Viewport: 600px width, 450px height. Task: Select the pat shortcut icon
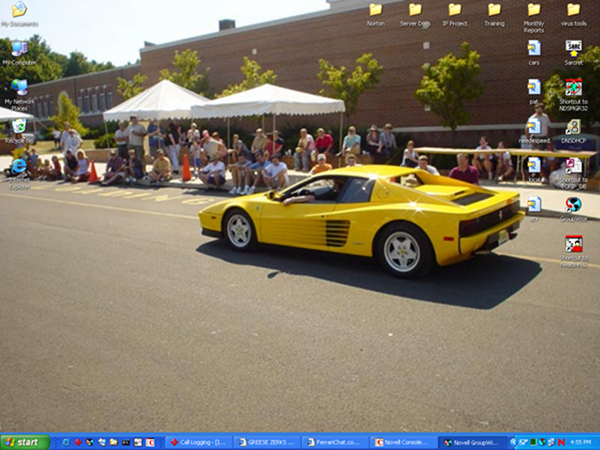point(534,92)
